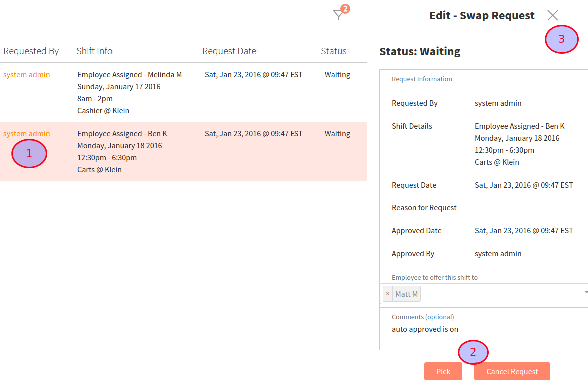Click the numbered marker 1 circle
Image resolution: width=588 pixels, height=382 pixels.
(29, 154)
